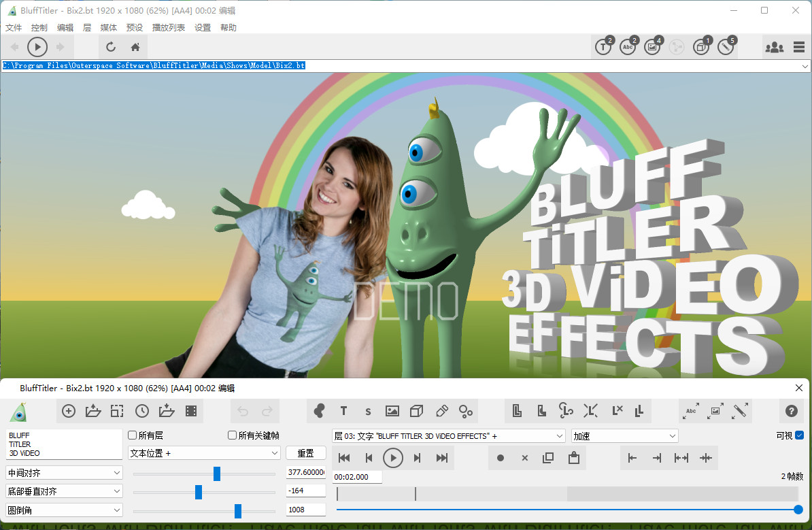812x530 pixels.
Task: Open the 底部垂直对齐 dropdown
Action: point(64,491)
